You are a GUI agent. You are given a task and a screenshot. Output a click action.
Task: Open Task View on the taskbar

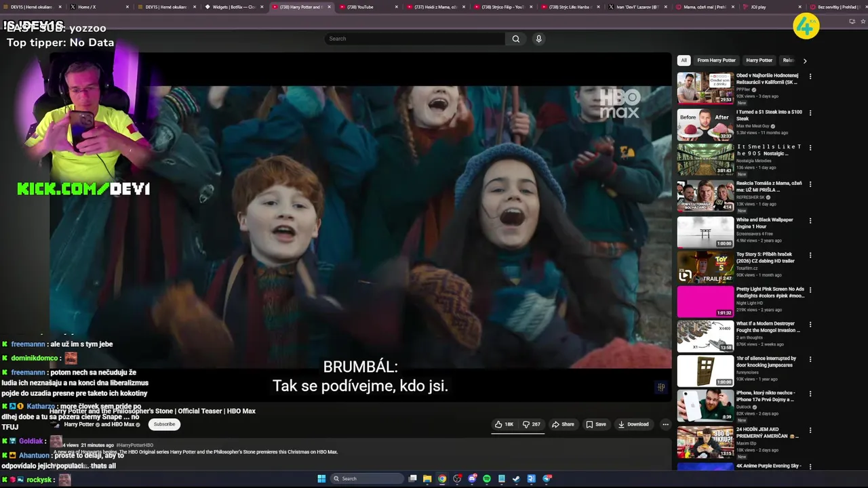(x=412, y=479)
